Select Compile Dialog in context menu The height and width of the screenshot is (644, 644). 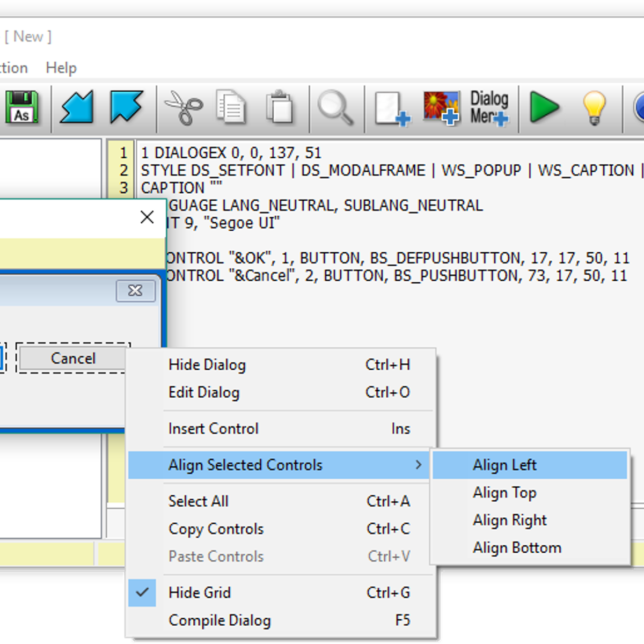tap(219, 620)
